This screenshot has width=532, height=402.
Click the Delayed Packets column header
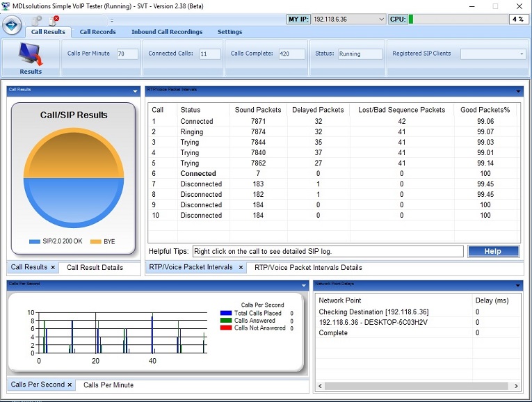coord(318,110)
